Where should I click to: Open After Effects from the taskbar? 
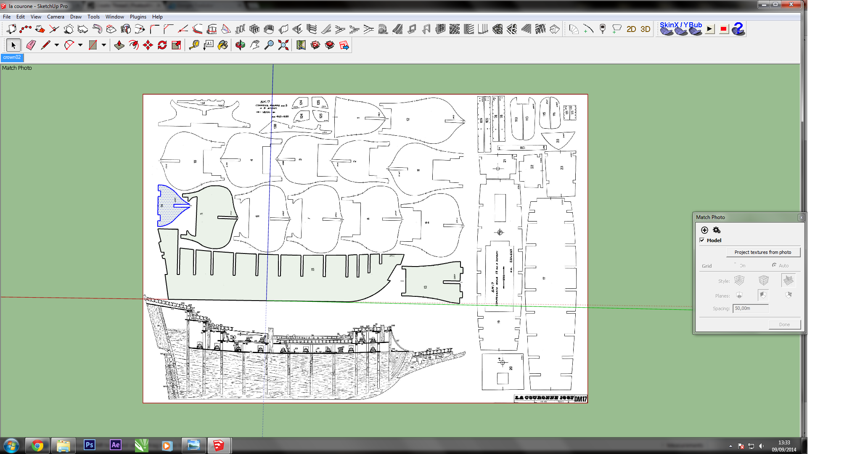pos(115,445)
